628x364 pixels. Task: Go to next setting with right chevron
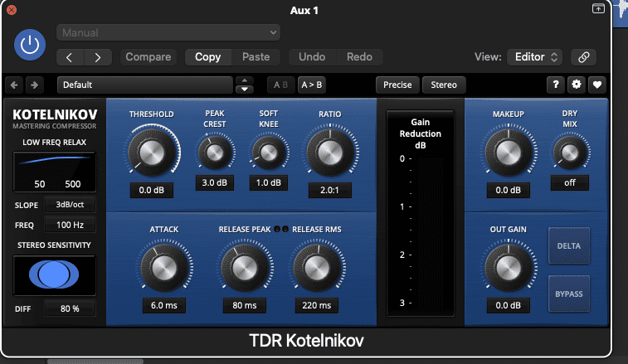point(98,57)
